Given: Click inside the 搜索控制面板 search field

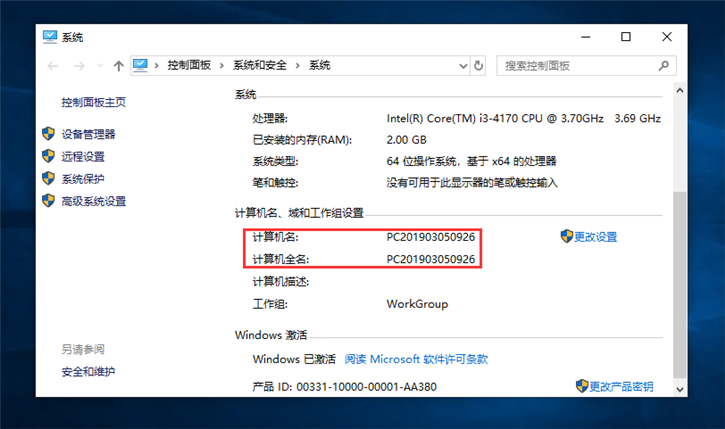Looking at the screenshot, I should pos(575,65).
